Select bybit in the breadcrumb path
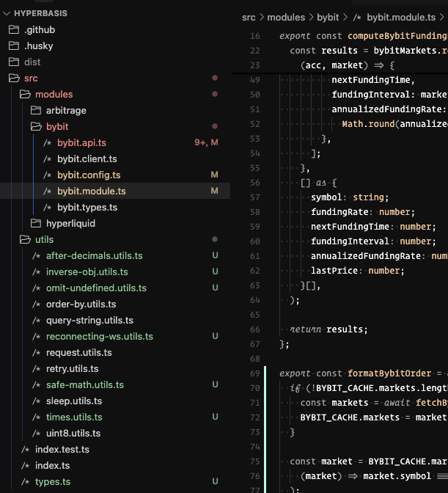 tap(328, 18)
